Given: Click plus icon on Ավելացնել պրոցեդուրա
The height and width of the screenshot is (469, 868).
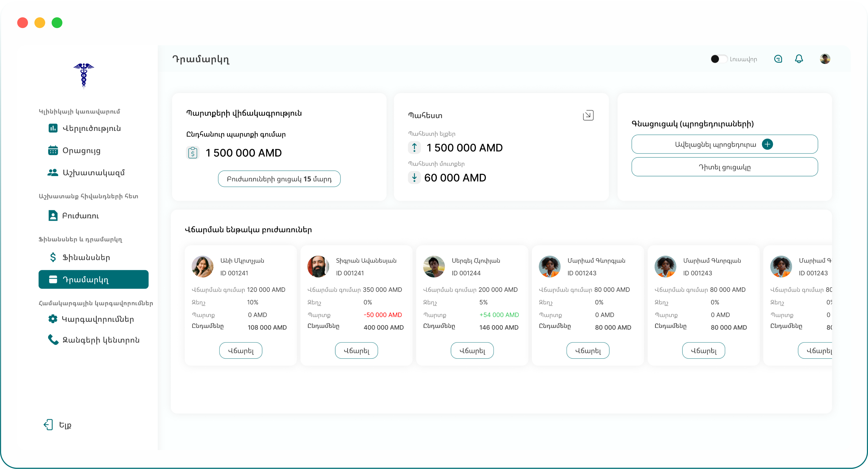Looking at the screenshot, I should 767,144.
